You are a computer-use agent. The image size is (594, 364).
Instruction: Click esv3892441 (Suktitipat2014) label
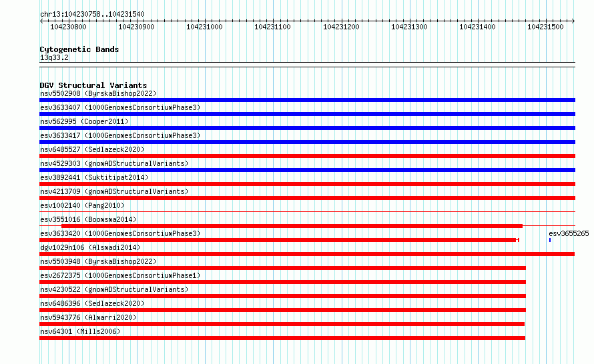[x=94, y=177]
